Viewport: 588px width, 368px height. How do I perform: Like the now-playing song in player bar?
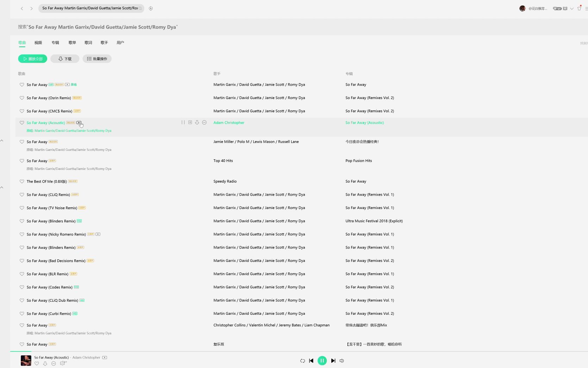click(x=37, y=363)
